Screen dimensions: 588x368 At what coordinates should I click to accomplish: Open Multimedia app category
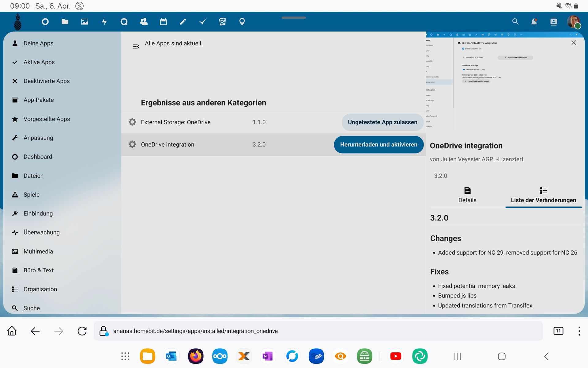point(62,251)
